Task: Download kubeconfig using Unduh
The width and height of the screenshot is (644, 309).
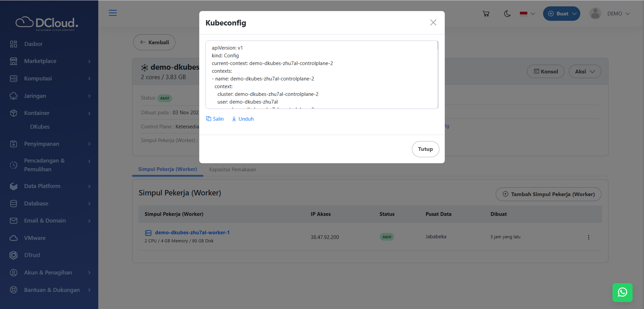Action: (243, 119)
